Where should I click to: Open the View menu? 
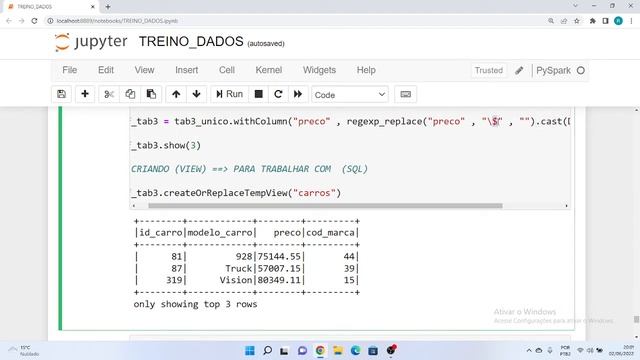tap(144, 70)
